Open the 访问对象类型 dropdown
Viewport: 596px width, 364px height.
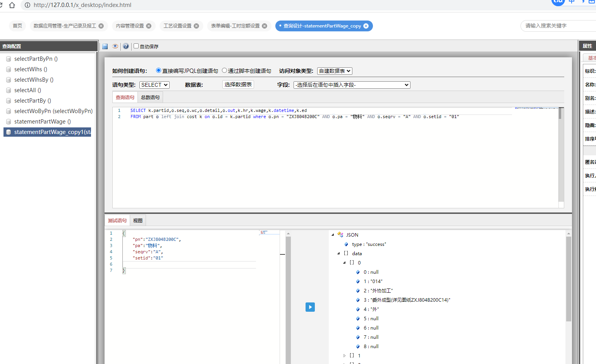click(335, 71)
